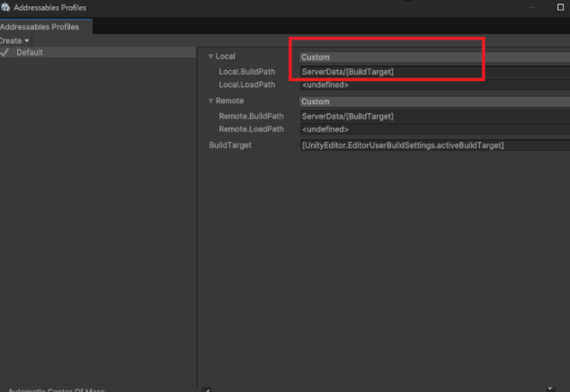
Task: Click the Local group label
Action: [x=226, y=57]
